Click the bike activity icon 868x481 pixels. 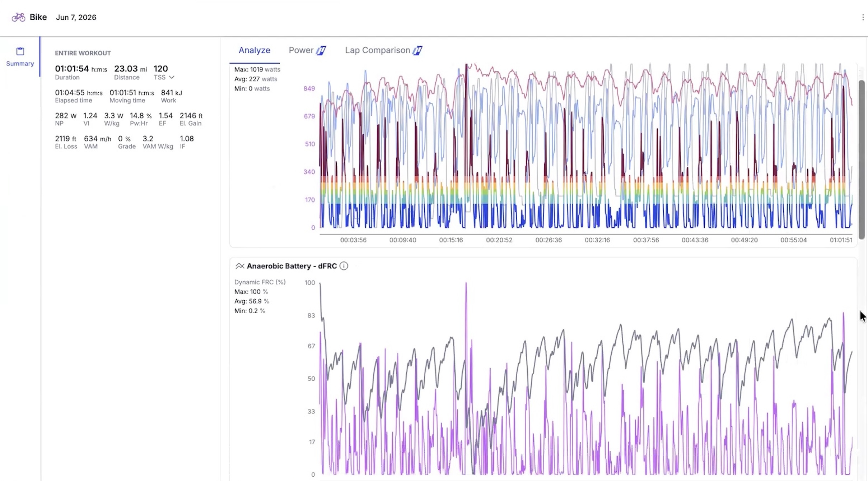(18, 17)
